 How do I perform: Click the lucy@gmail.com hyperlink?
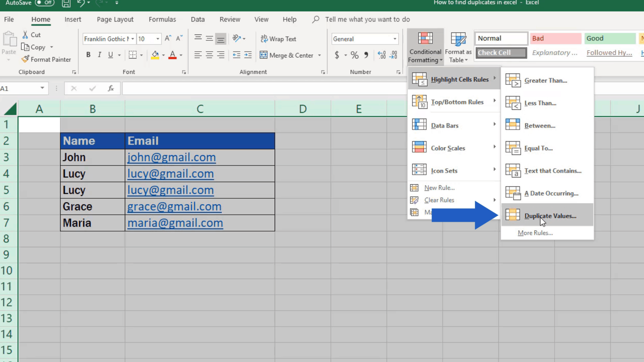170,173
